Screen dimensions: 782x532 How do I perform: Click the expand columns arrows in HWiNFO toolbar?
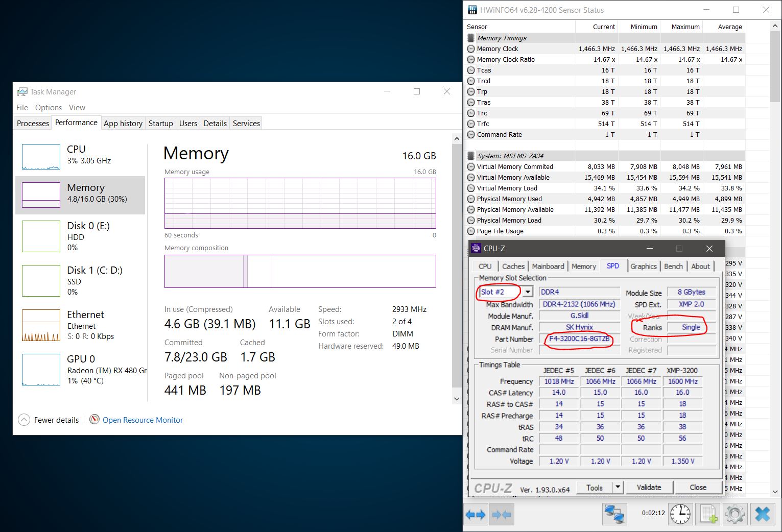pyautogui.click(x=476, y=515)
